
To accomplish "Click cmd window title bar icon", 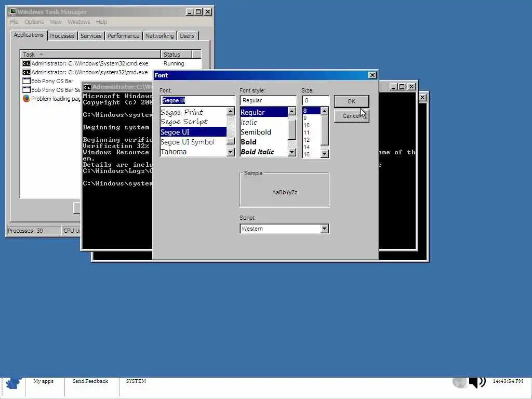I will tap(87, 87).
